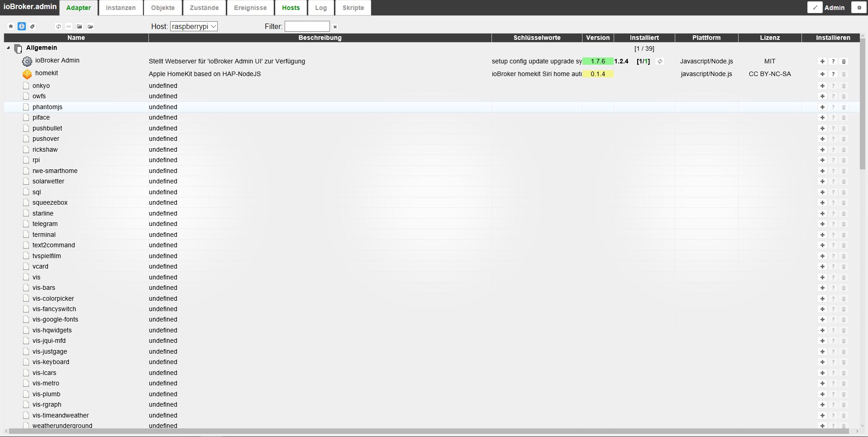Click the tag/label toolbar icon
This screenshot has height=437, width=868.
tap(32, 26)
